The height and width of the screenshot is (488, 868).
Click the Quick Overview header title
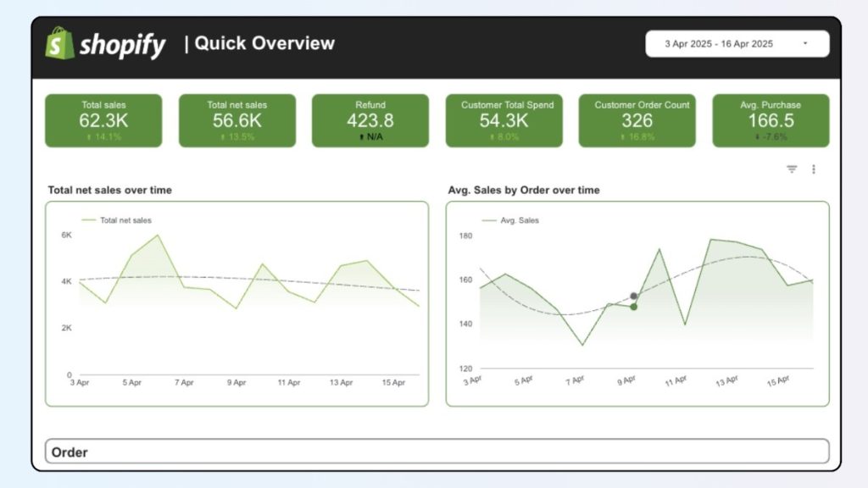(264, 43)
